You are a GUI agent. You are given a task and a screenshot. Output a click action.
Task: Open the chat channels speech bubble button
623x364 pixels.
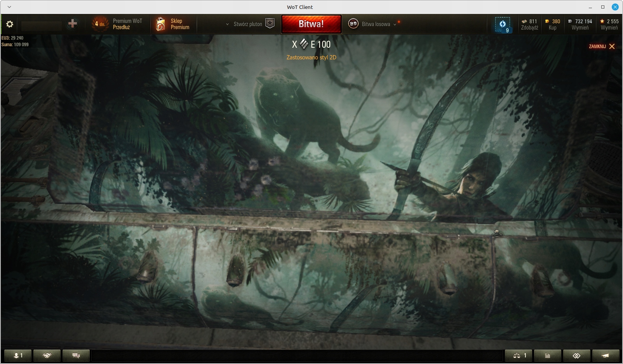pyautogui.click(x=76, y=355)
